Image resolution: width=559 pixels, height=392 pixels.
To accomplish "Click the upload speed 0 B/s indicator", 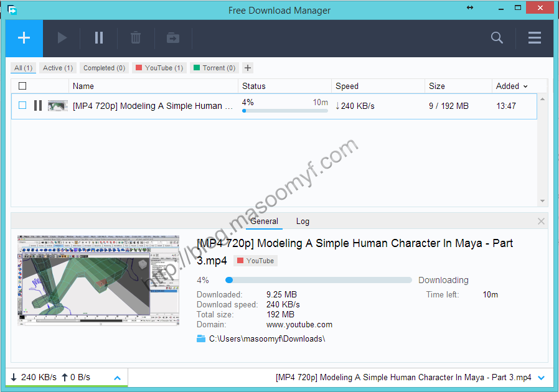I will pos(75,378).
